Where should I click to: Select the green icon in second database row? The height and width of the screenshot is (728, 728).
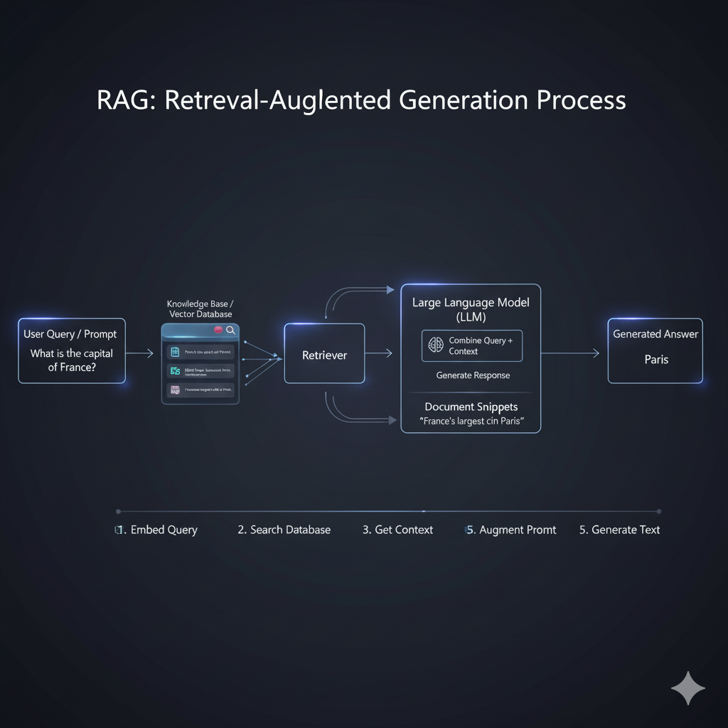(174, 370)
